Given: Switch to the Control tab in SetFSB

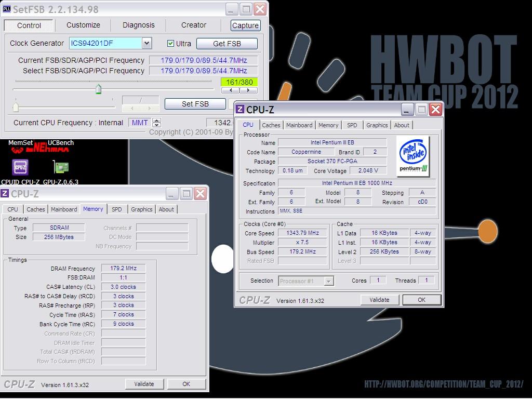Looking at the screenshot, I should coord(29,25).
